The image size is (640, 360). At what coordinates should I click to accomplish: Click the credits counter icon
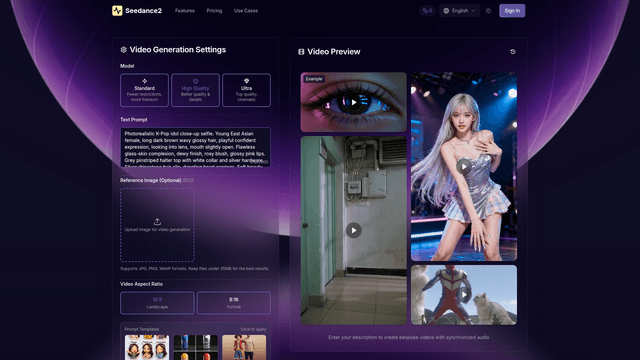[427, 11]
